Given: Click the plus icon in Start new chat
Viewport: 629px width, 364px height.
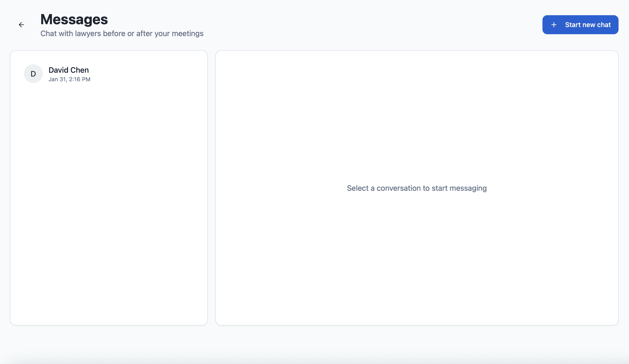Looking at the screenshot, I should (554, 25).
